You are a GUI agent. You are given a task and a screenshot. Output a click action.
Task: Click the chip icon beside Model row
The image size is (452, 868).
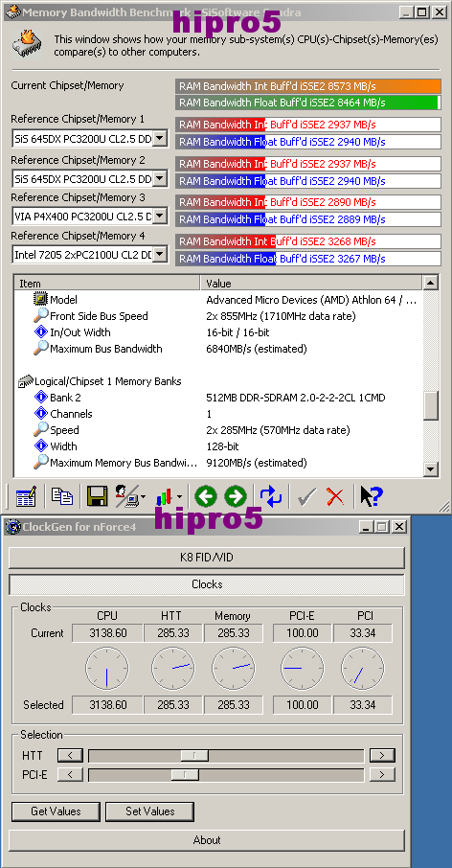click(40, 300)
